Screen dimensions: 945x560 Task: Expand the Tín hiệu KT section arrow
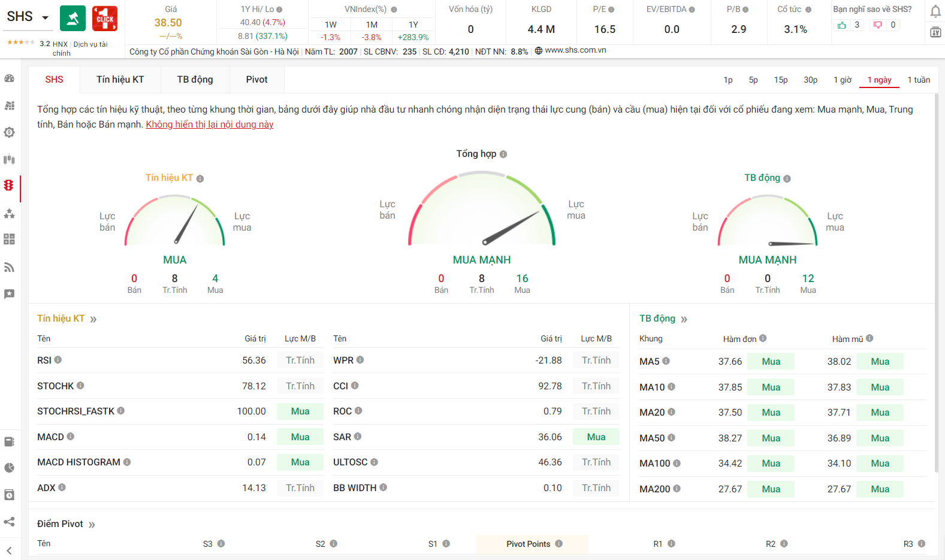tap(93, 319)
